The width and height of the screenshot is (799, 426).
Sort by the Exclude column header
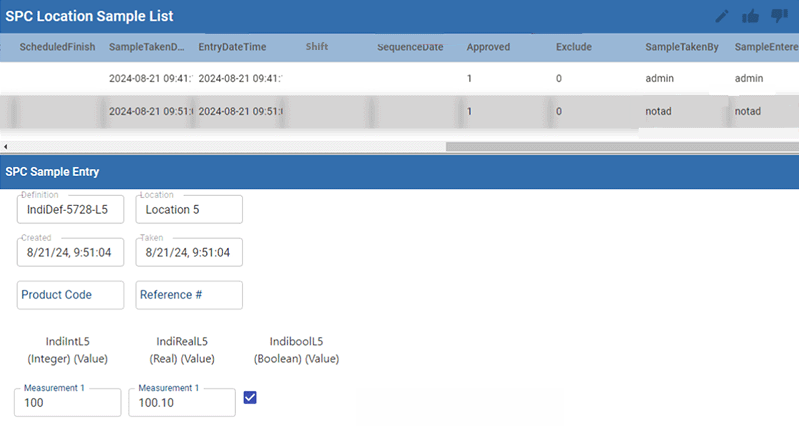(x=574, y=47)
